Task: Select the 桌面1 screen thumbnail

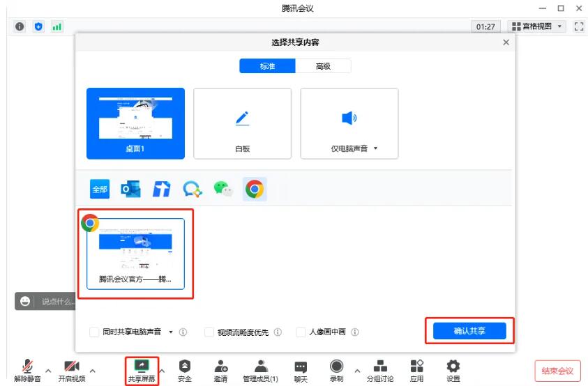Action: (x=135, y=123)
